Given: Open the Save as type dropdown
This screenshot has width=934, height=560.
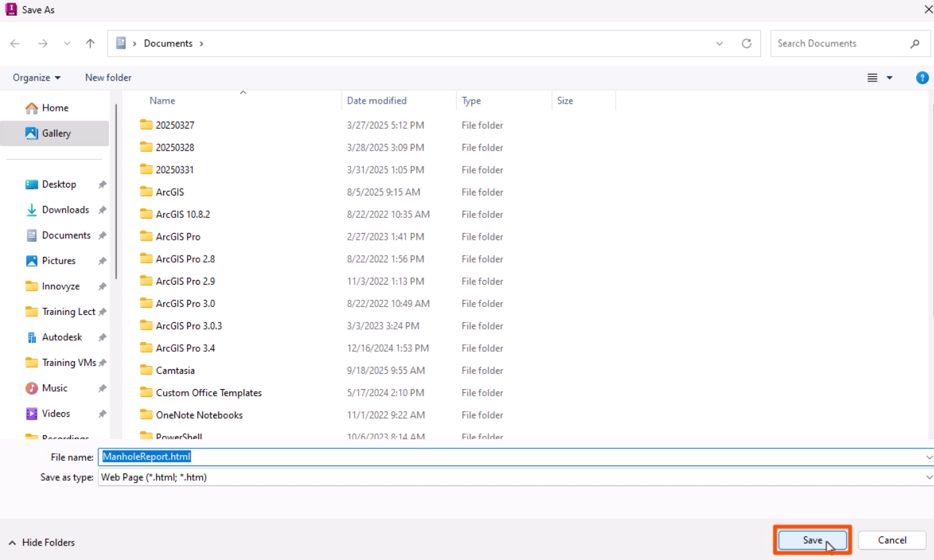Looking at the screenshot, I should click(927, 477).
